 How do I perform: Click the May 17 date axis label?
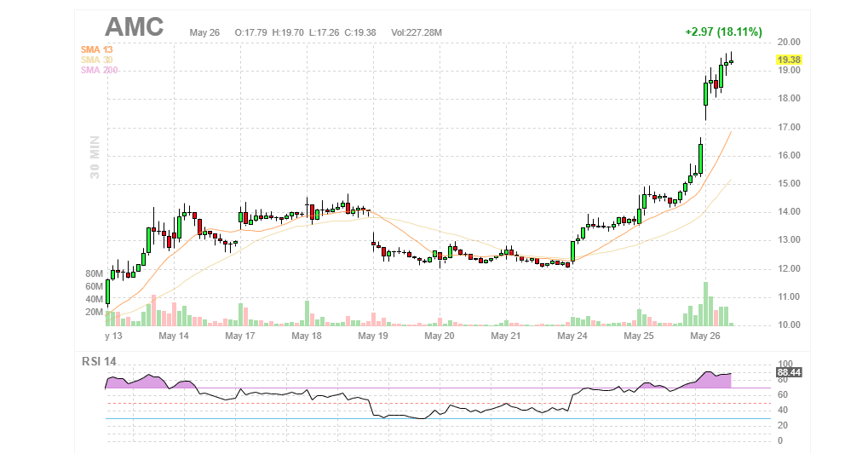pos(240,336)
